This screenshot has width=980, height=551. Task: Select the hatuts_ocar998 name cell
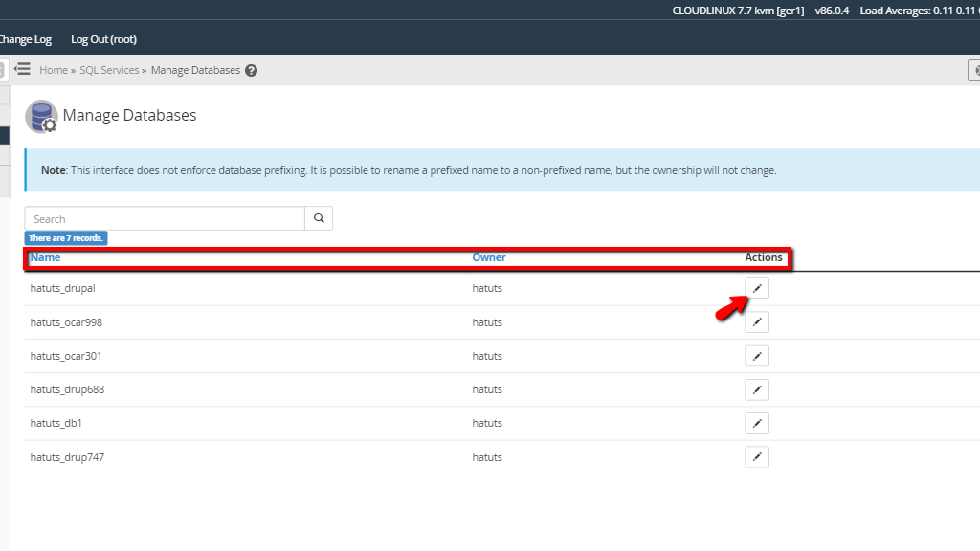66,322
